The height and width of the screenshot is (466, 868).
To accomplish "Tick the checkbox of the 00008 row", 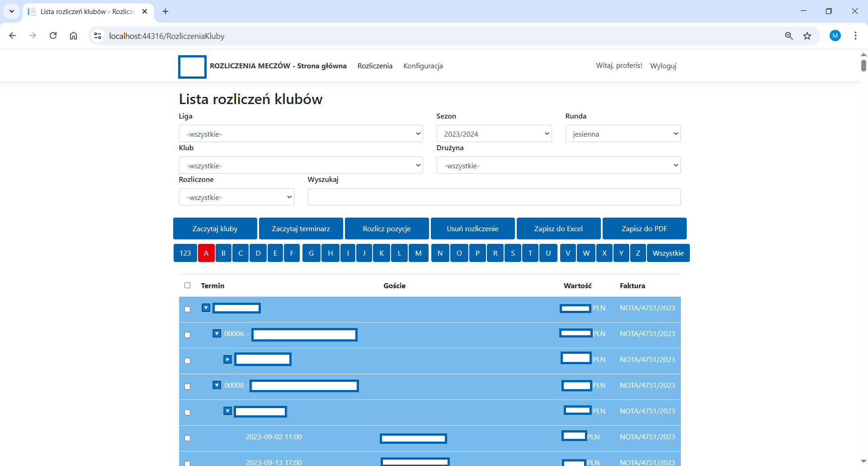I will (x=187, y=387).
